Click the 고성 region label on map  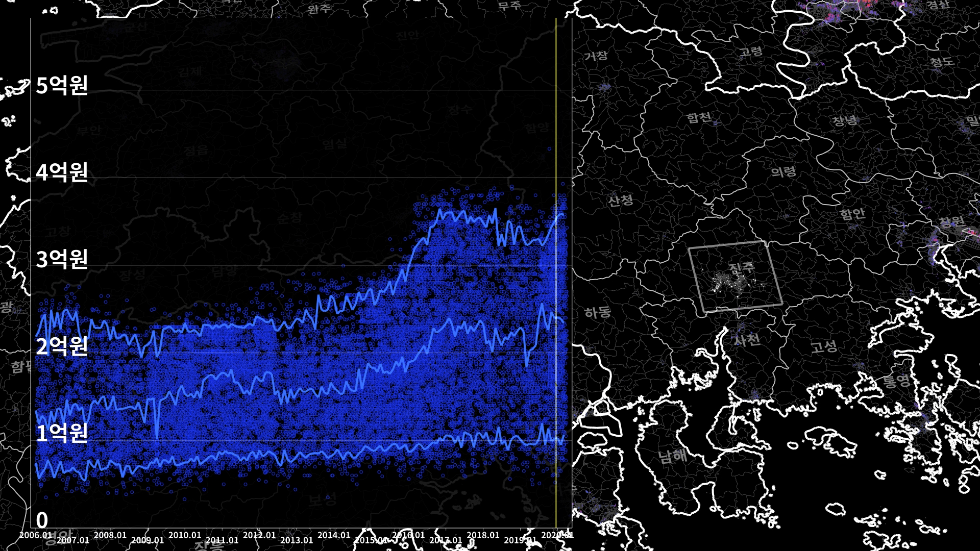(x=824, y=347)
